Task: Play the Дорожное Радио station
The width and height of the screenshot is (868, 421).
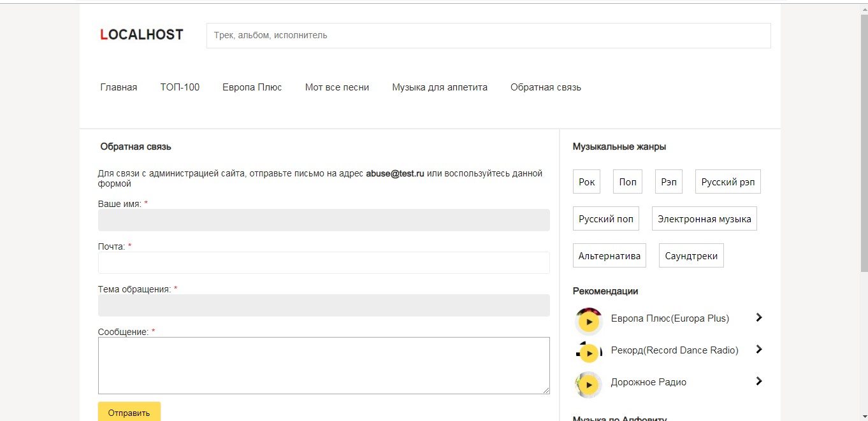Action: [x=589, y=385]
